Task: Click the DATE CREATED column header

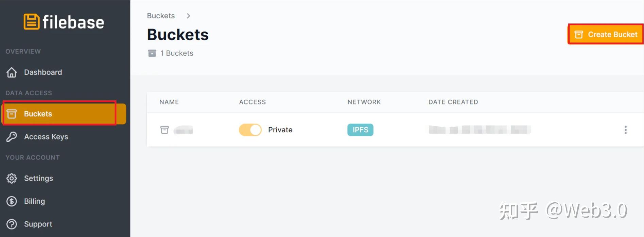Action: coord(453,102)
